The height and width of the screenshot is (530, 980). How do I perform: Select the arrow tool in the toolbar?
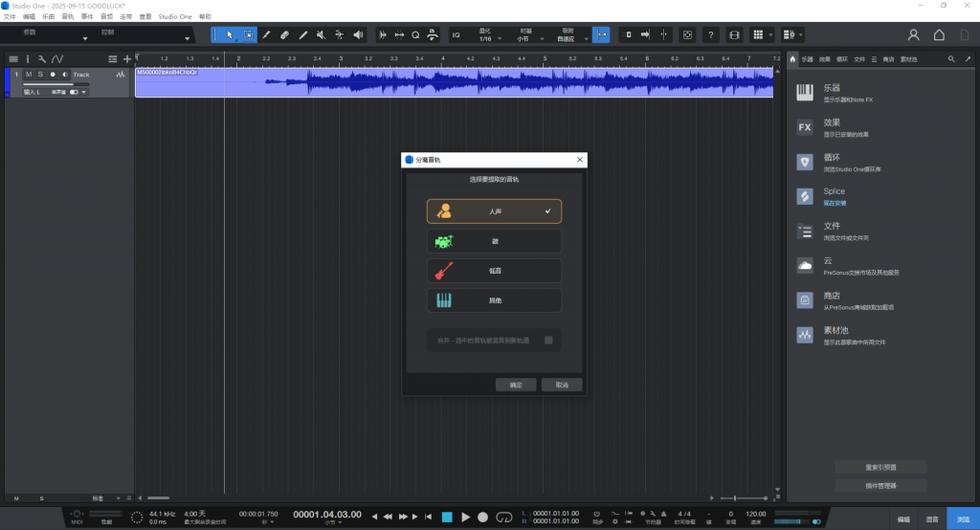point(230,34)
